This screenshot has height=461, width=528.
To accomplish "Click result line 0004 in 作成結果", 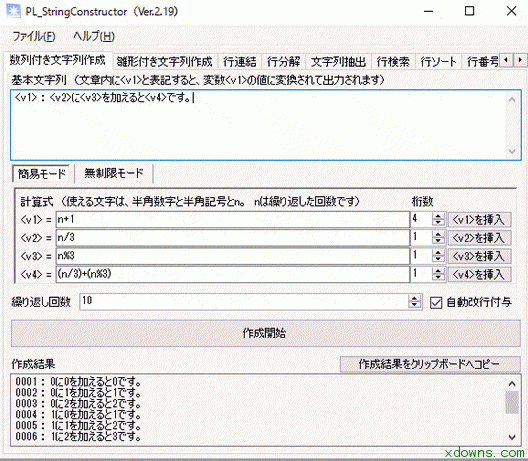I will point(78,415).
